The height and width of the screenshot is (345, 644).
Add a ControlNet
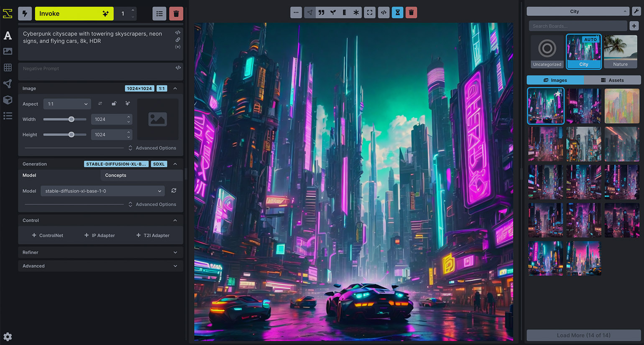[48, 236]
